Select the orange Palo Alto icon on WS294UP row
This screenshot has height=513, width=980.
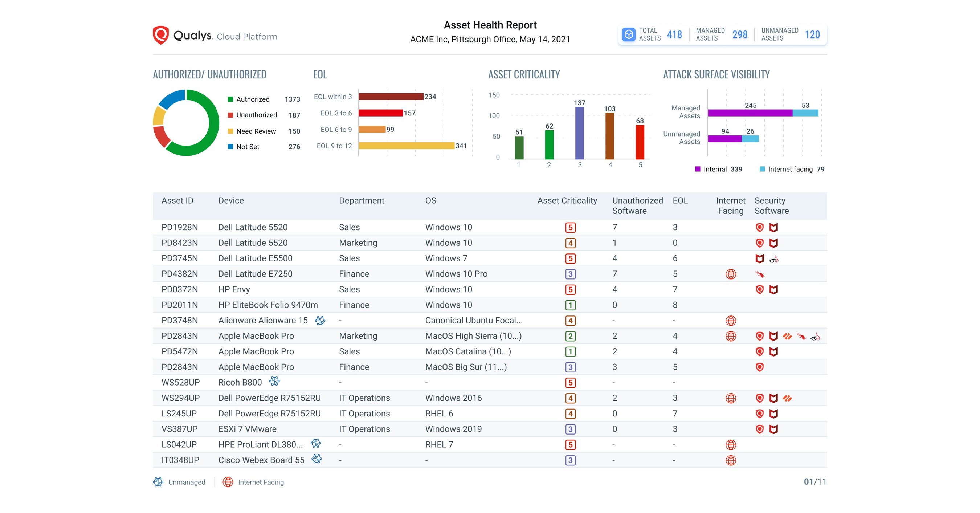click(787, 398)
